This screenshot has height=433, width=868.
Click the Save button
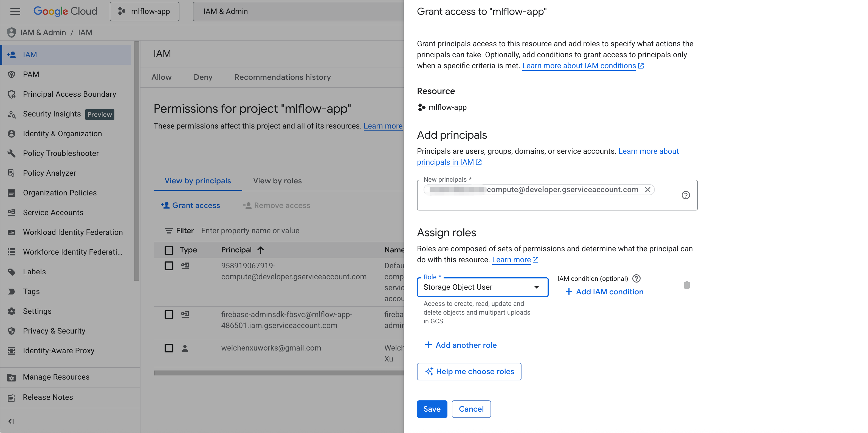(x=432, y=409)
